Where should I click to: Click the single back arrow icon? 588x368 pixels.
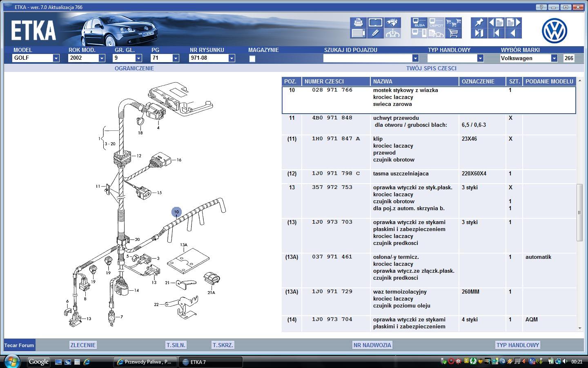pyautogui.click(x=513, y=34)
